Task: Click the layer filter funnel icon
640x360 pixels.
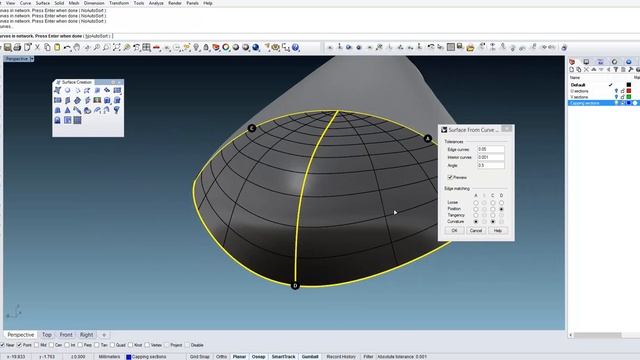Action: [x=616, y=70]
